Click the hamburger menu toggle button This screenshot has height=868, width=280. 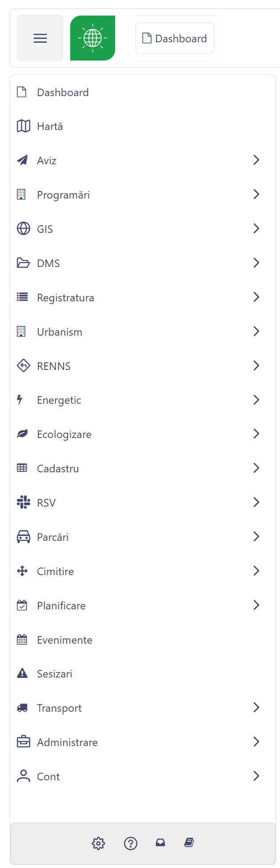40,38
